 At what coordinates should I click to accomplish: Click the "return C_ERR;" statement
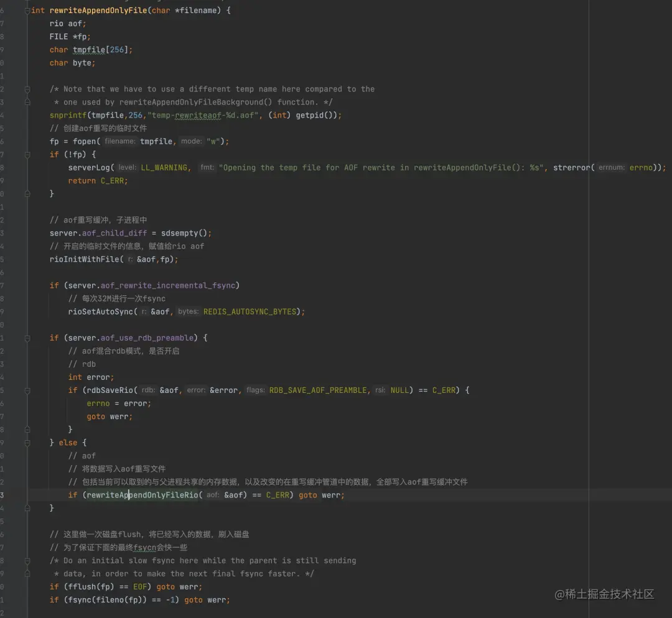pyautogui.click(x=98, y=181)
